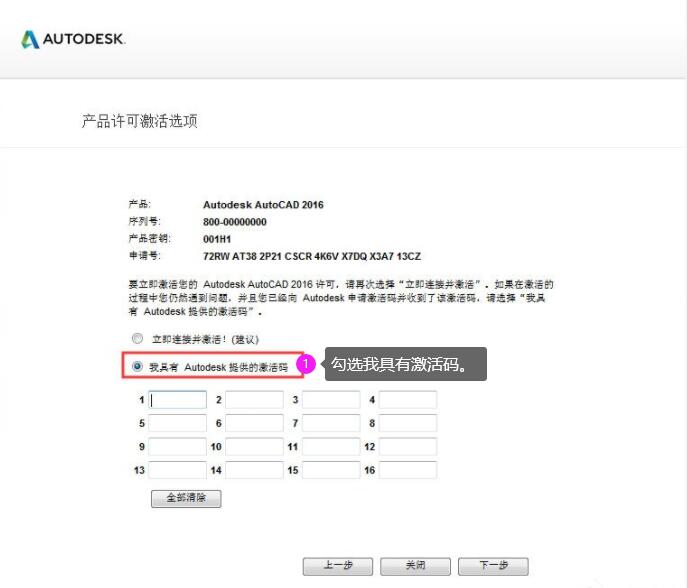
Task: Click the product name Autodesk AutoCAD 2016
Action: [x=263, y=205]
